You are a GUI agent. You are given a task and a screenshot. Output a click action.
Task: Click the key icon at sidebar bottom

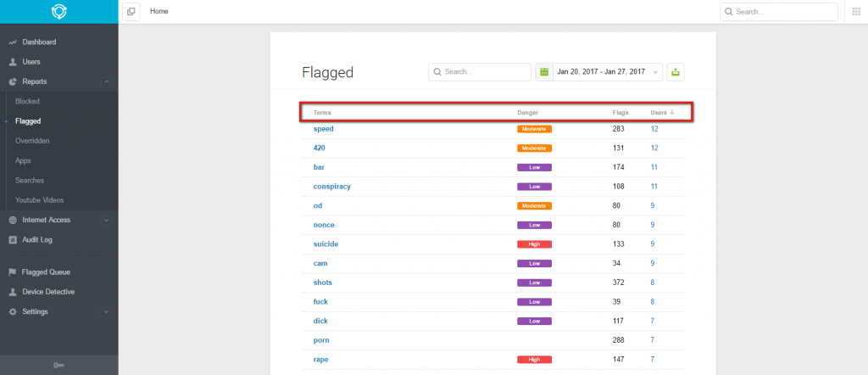pos(58,365)
